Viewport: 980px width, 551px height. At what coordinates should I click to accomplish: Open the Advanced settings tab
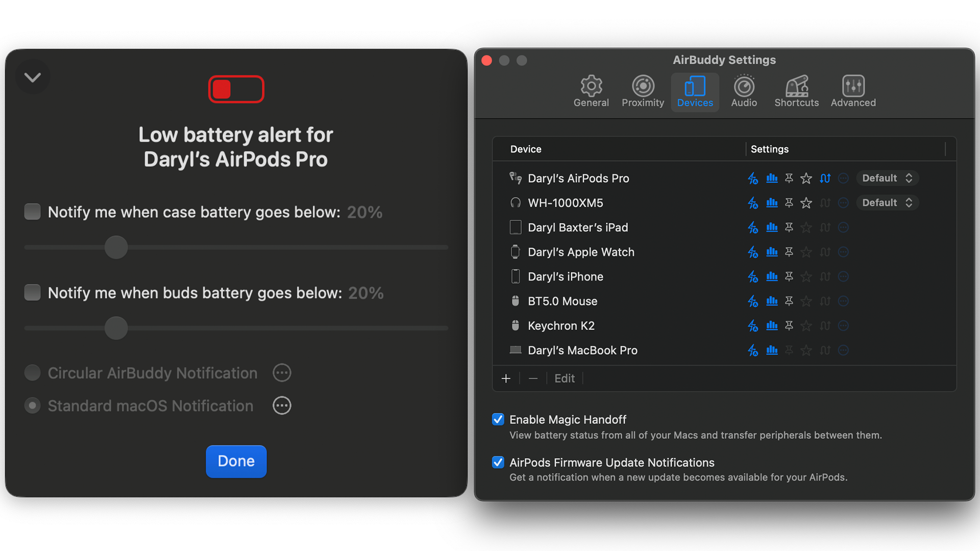(853, 92)
